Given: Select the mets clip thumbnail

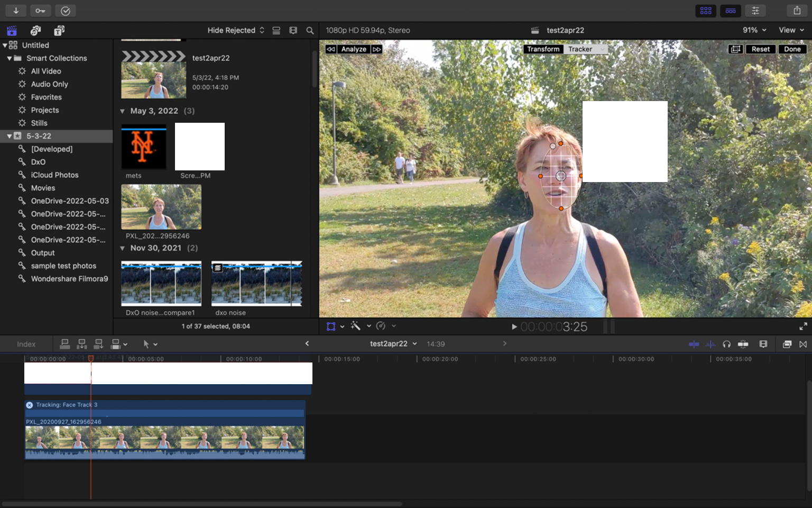Looking at the screenshot, I should coord(143,147).
